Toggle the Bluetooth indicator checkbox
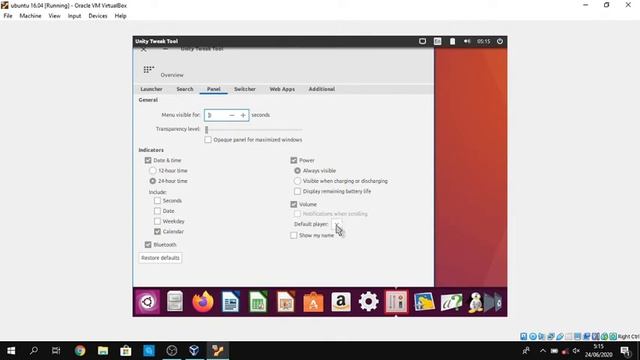640x360 pixels. [x=148, y=244]
